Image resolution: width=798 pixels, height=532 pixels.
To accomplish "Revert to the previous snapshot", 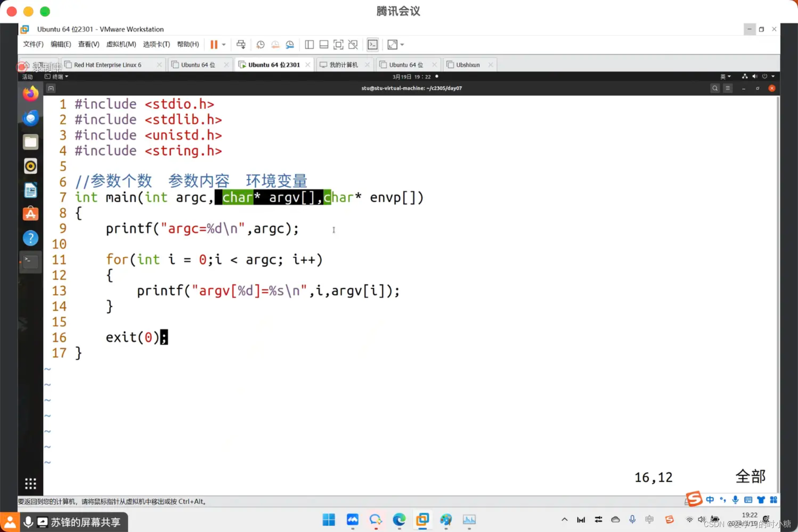I will pyautogui.click(x=275, y=44).
